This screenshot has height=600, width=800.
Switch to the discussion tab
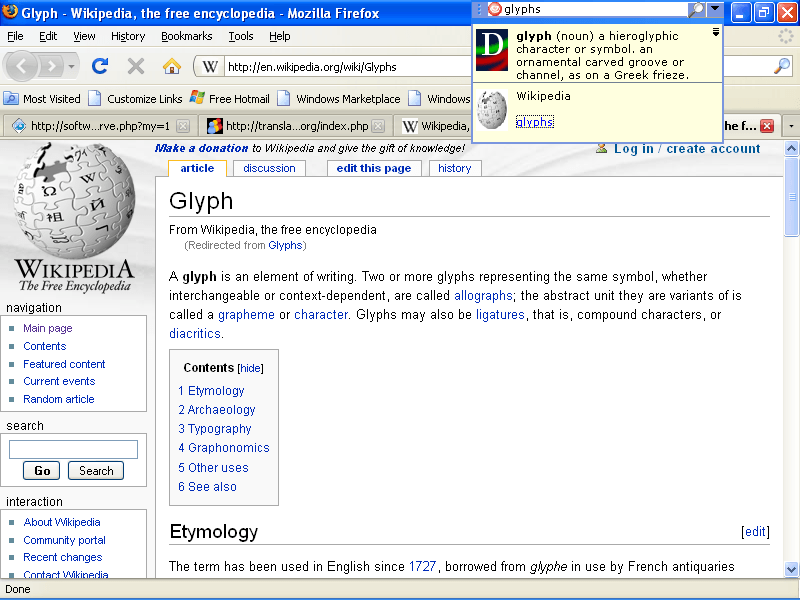coord(268,168)
